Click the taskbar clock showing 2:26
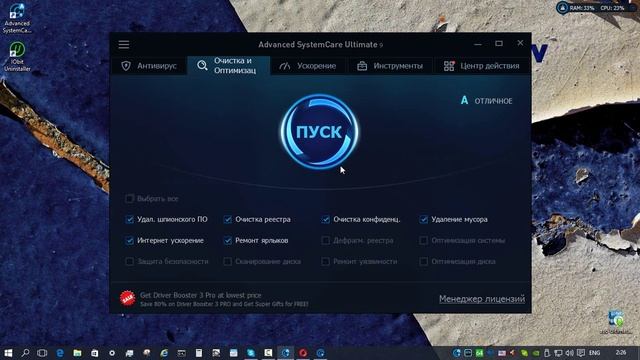The height and width of the screenshot is (360, 640). [621, 353]
